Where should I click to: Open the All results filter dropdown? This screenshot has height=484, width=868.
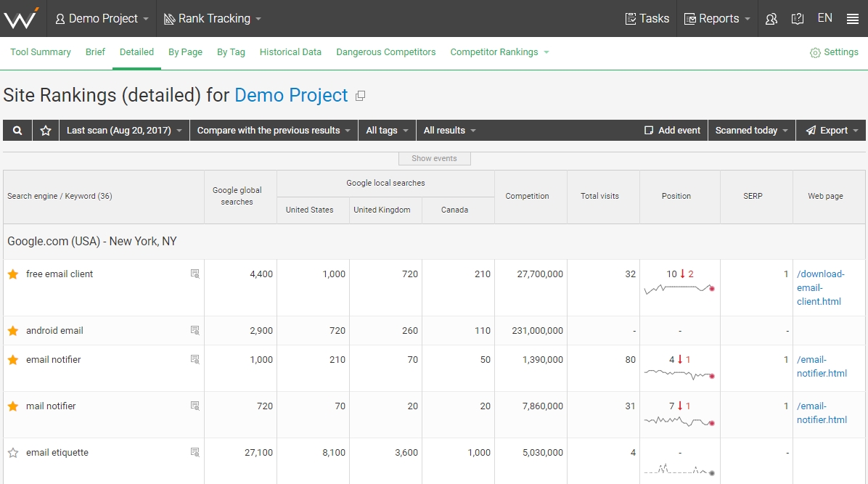(449, 130)
